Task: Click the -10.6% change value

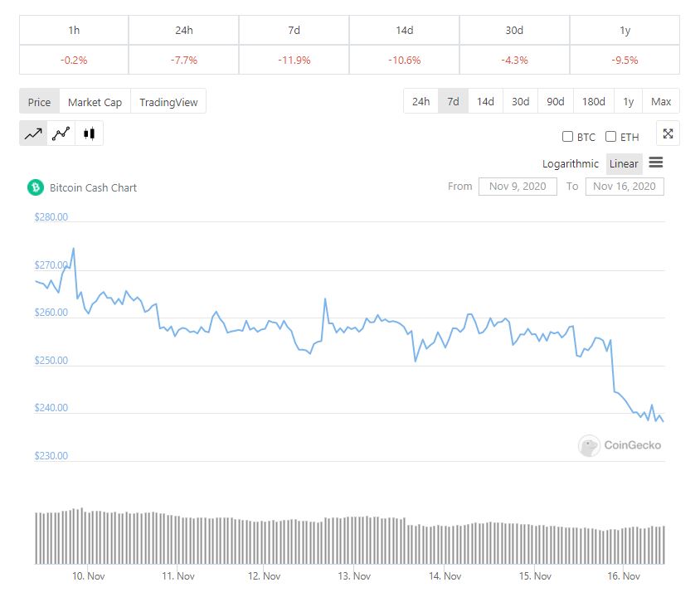Action: pyautogui.click(x=404, y=60)
